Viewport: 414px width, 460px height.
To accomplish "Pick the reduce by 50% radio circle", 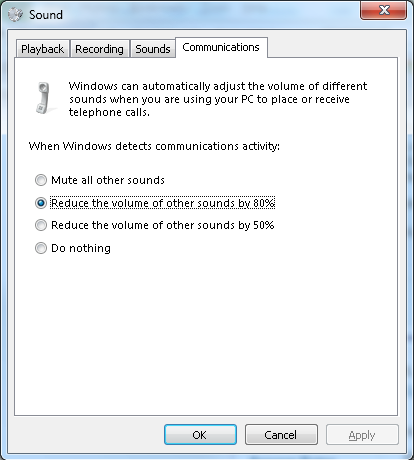I will [x=41, y=225].
